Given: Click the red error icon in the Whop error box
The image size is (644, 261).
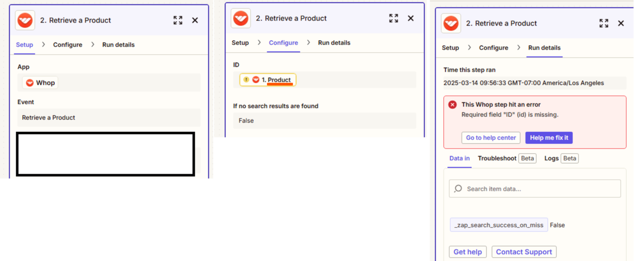Looking at the screenshot, I should [x=452, y=105].
